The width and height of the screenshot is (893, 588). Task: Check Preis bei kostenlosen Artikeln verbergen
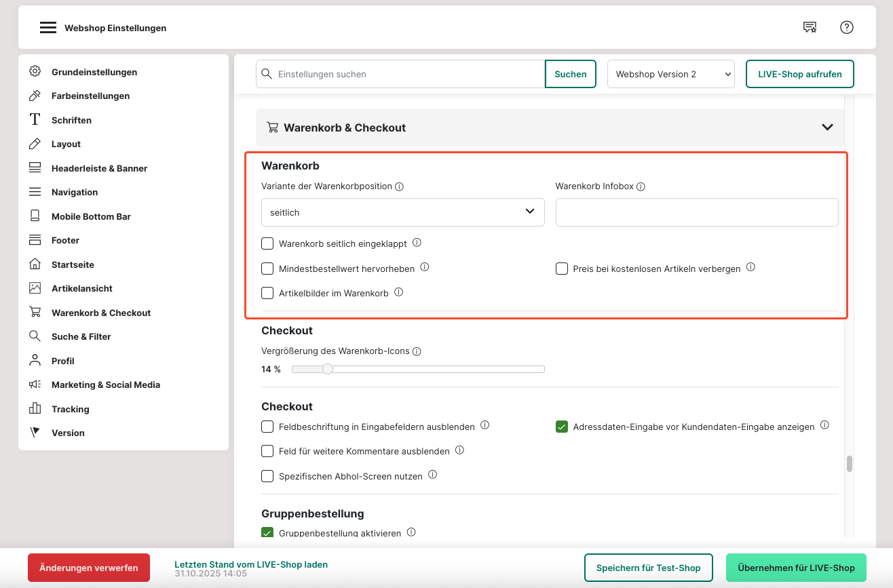[562, 269]
